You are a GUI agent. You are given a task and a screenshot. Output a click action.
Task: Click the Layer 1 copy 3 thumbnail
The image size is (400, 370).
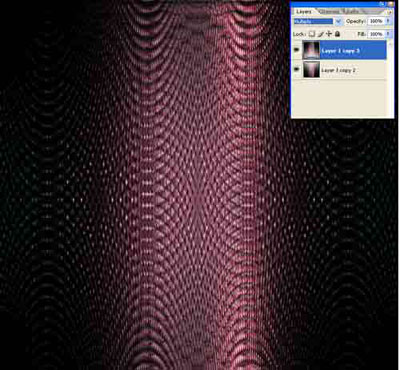point(311,50)
